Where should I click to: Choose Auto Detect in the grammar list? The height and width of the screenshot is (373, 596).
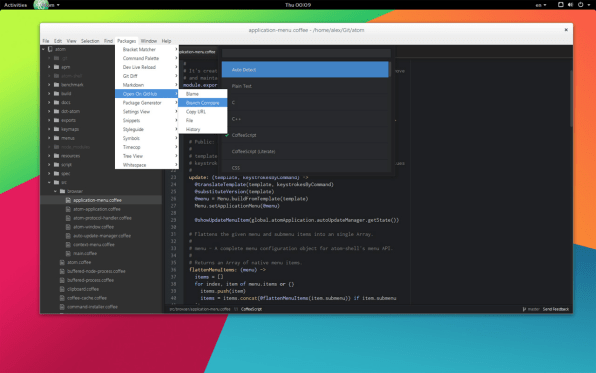(x=306, y=70)
